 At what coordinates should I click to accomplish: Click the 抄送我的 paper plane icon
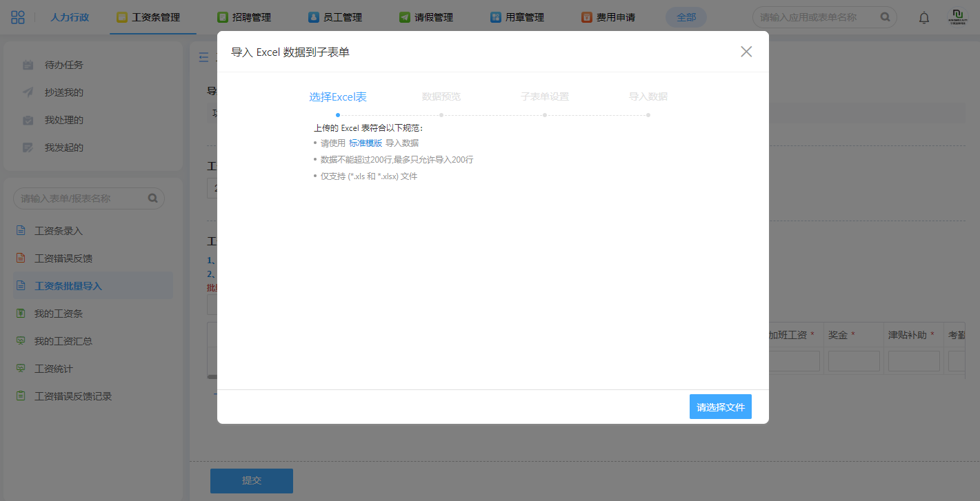28,92
